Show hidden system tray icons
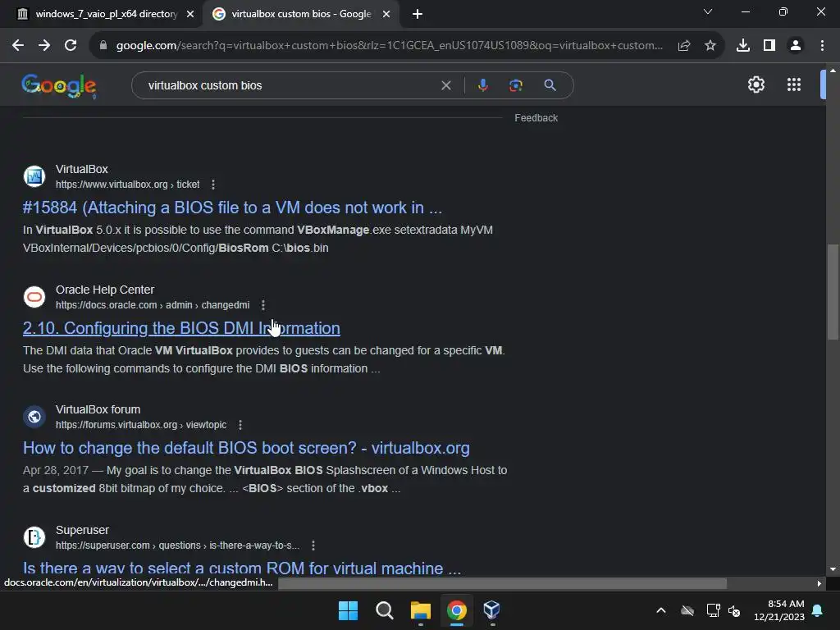The height and width of the screenshot is (630, 840). click(661, 610)
